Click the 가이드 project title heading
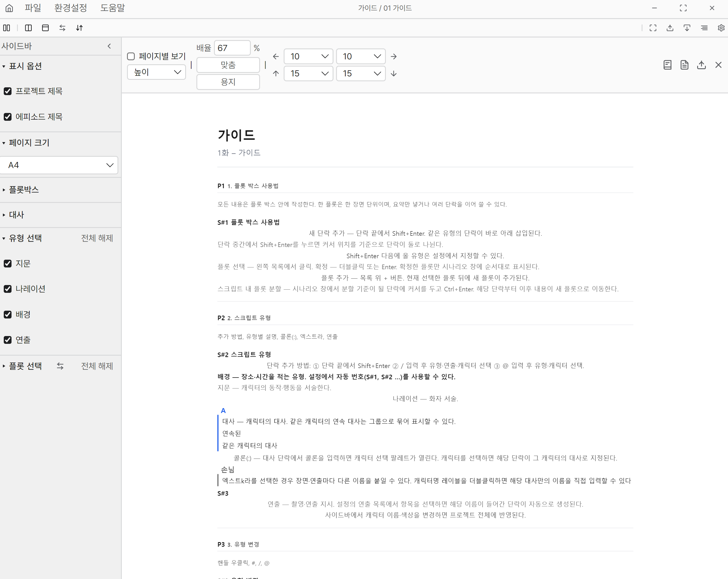 pyautogui.click(x=236, y=135)
